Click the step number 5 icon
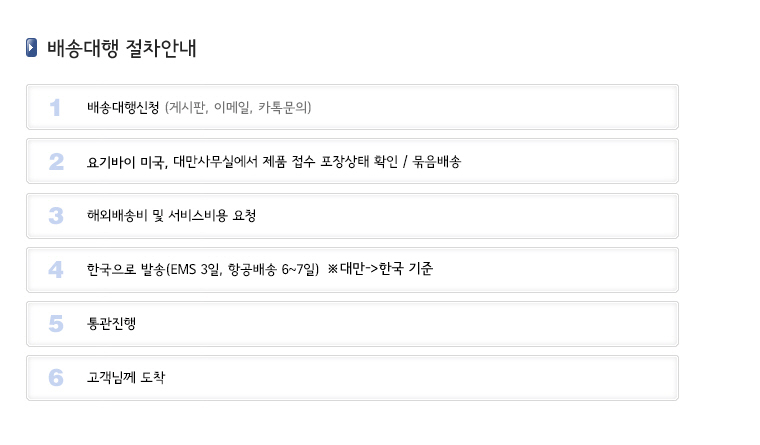 tap(56, 324)
